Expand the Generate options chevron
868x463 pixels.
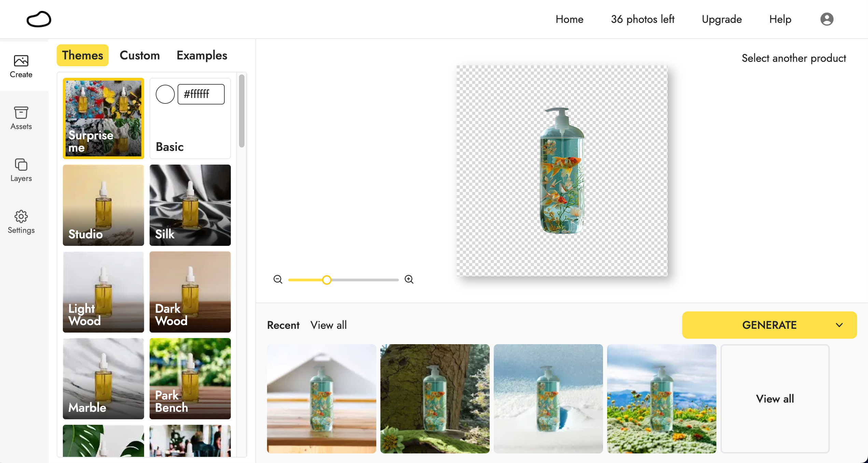(x=839, y=325)
